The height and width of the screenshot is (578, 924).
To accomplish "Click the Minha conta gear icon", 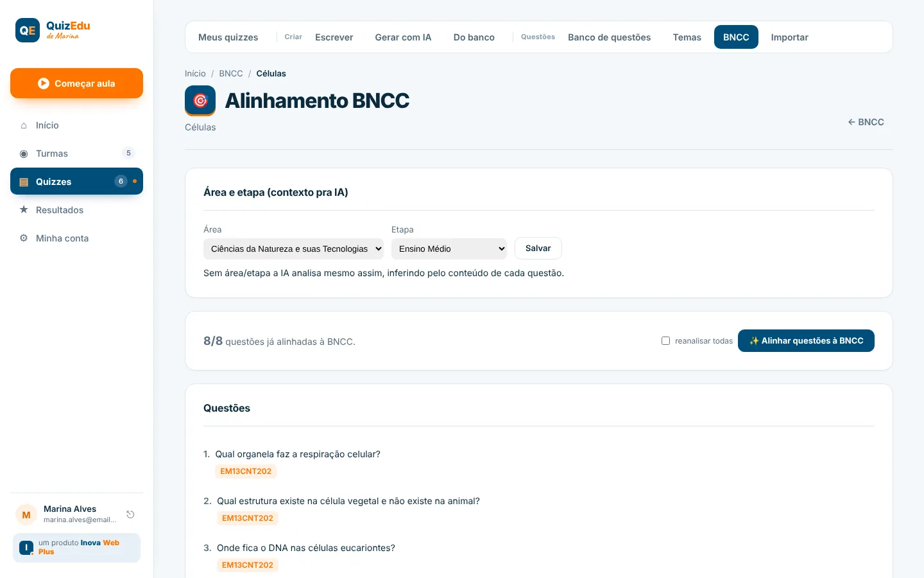I will (24, 238).
